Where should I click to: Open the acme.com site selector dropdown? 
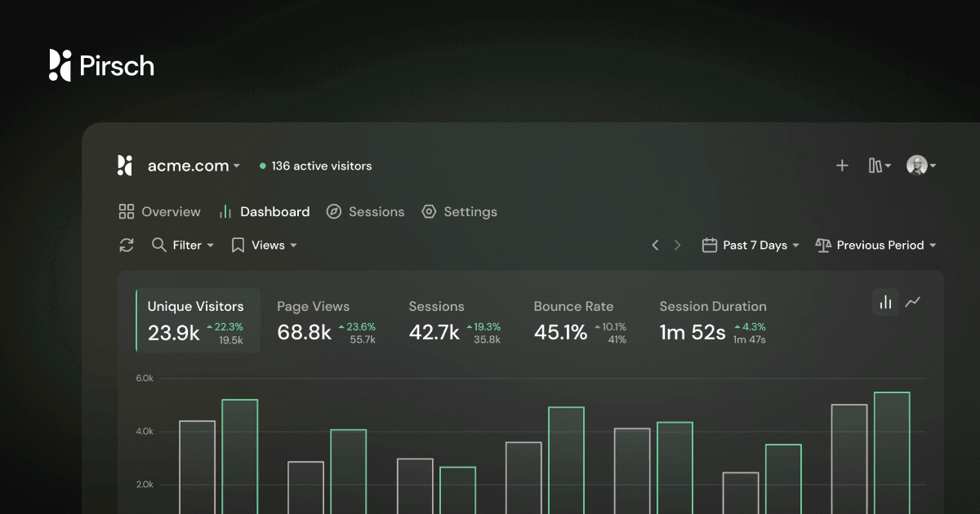192,165
